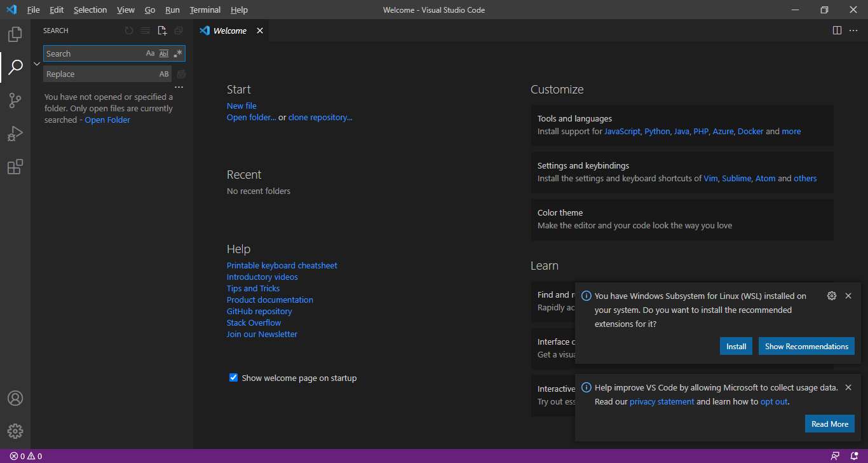Dismiss the usage data notification
Screen dimensions: 868x463
(848, 387)
